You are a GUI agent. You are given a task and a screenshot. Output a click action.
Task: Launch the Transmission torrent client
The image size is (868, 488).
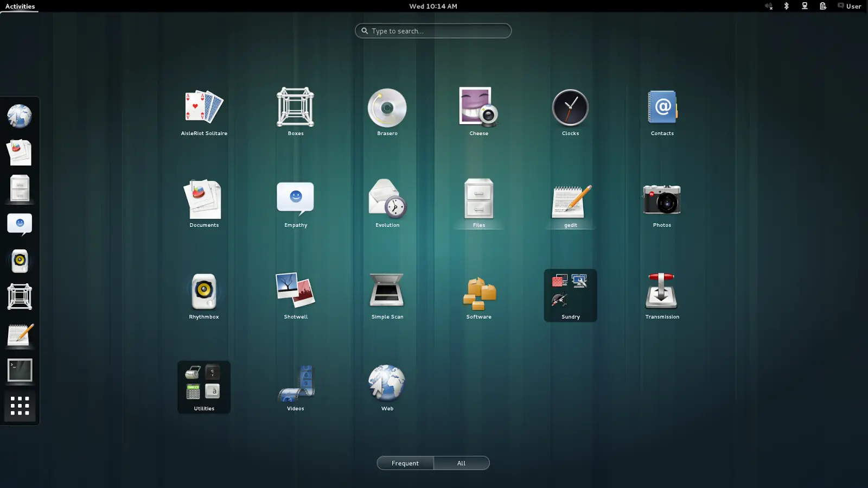point(662,296)
